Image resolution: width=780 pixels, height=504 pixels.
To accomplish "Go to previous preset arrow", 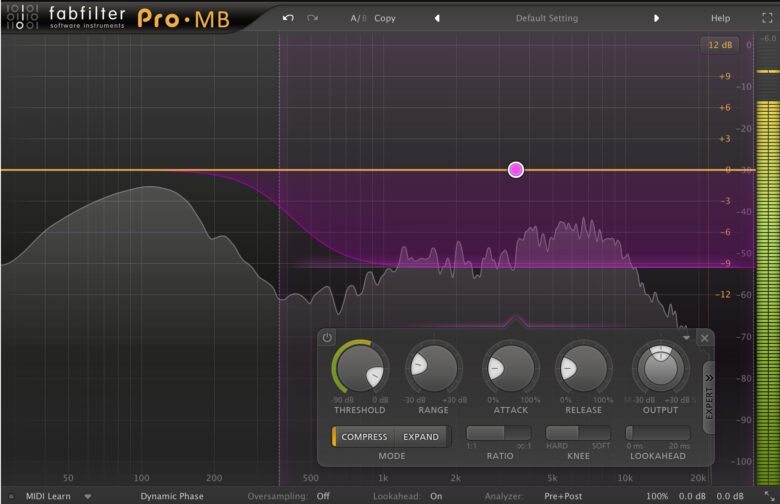I will pyautogui.click(x=437, y=18).
